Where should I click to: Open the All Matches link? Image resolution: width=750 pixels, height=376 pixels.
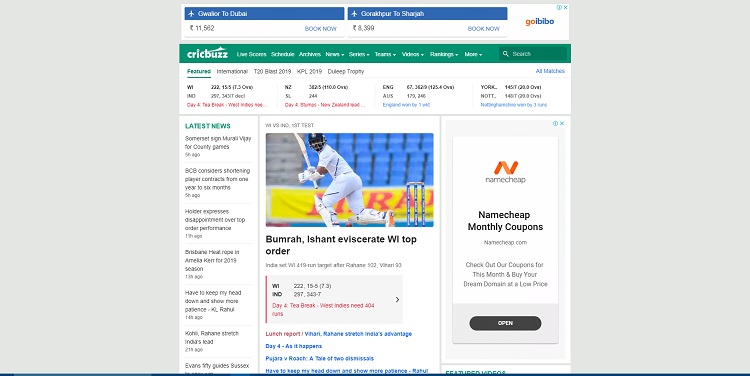point(550,71)
